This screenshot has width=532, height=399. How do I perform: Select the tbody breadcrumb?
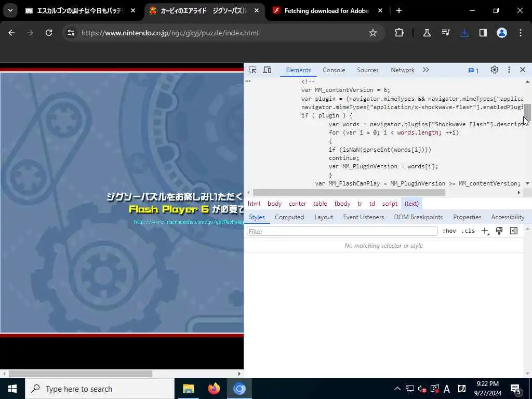click(x=342, y=204)
